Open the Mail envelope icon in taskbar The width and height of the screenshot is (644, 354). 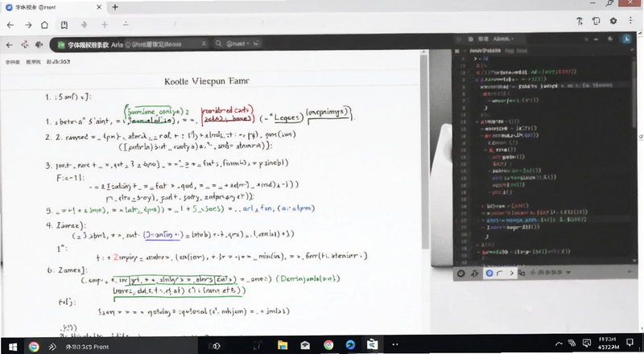pyautogui.click(x=305, y=345)
